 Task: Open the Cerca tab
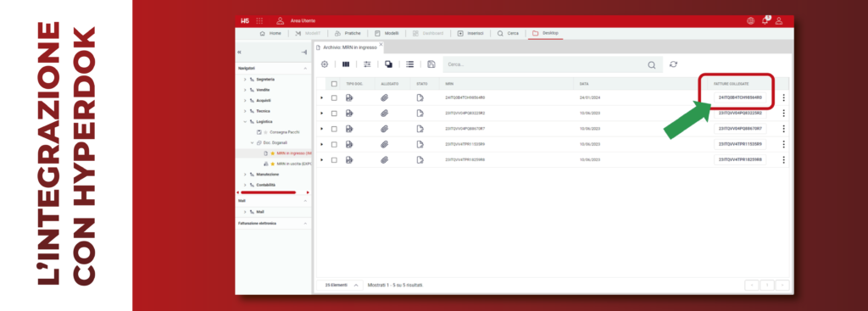(508, 33)
